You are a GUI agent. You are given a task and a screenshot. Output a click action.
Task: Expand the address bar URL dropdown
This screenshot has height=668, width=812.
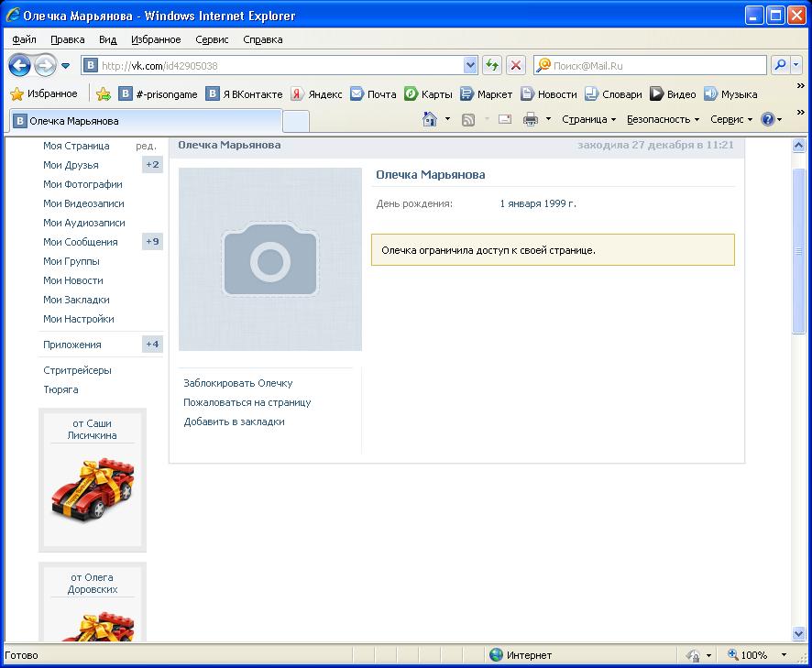(x=470, y=65)
